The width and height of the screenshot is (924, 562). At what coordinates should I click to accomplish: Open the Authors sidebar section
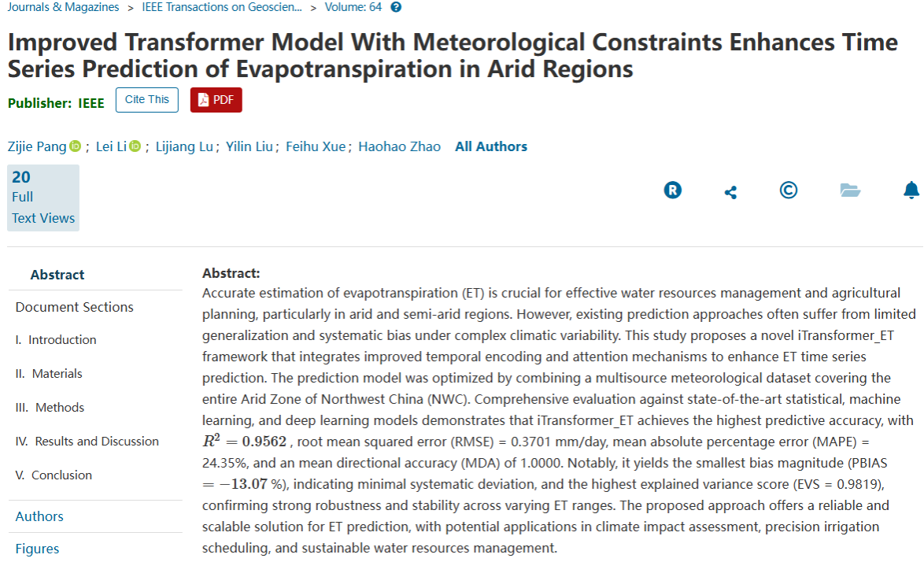[39, 516]
